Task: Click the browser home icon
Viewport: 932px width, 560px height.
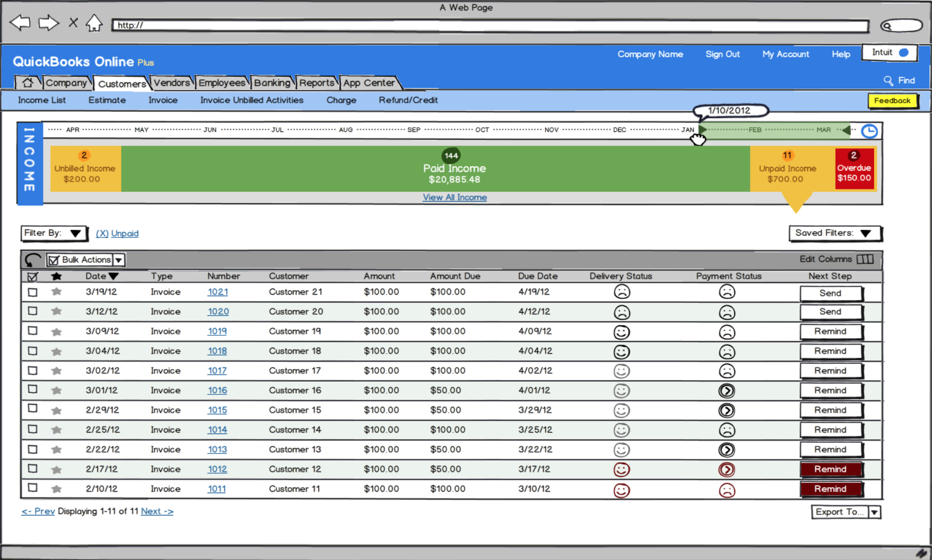Action: click(94, 23)
